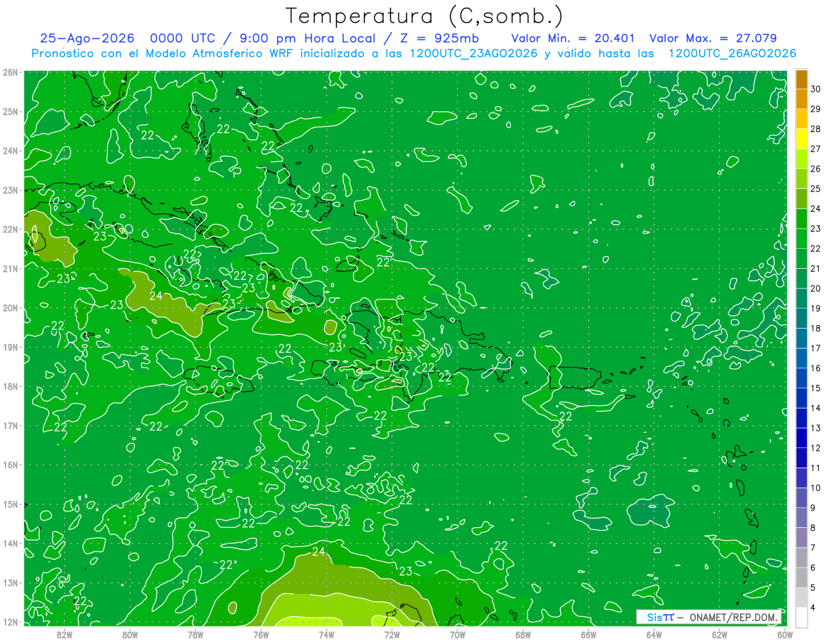Click the ONAMET/REP.DOM. credit box
This screenshot has width=834, height=644.
tap(709, 617)
